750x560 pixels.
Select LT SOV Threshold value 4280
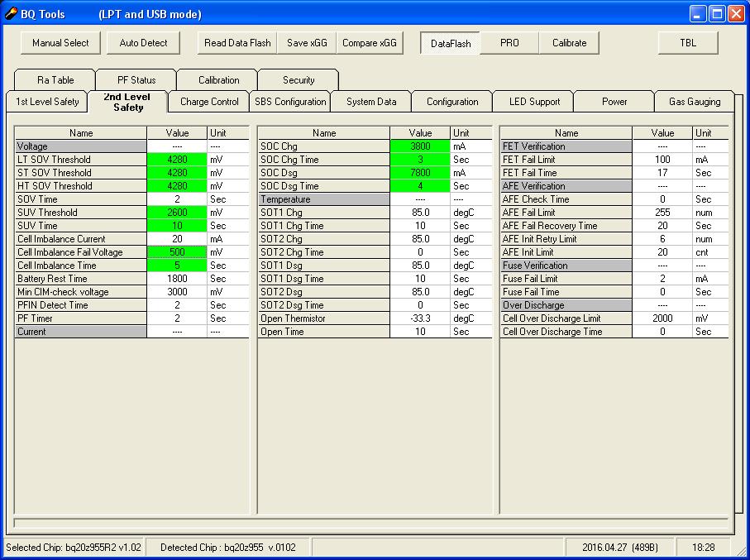[x=177, y=160]
